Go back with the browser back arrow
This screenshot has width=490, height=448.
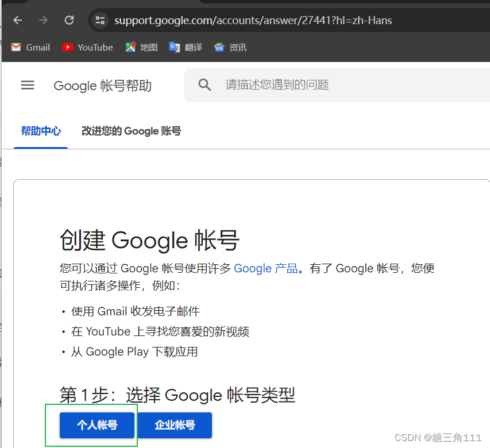click(x=18, y=20)
